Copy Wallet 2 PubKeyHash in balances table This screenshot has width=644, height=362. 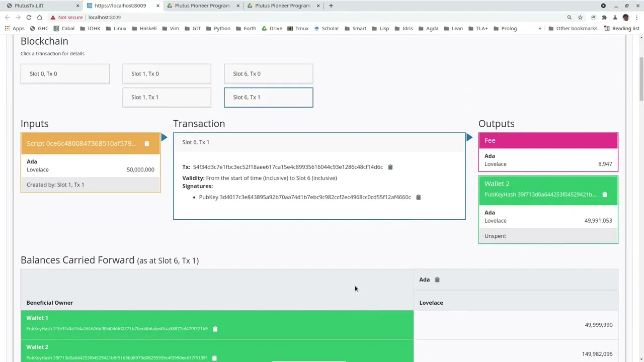214,358
